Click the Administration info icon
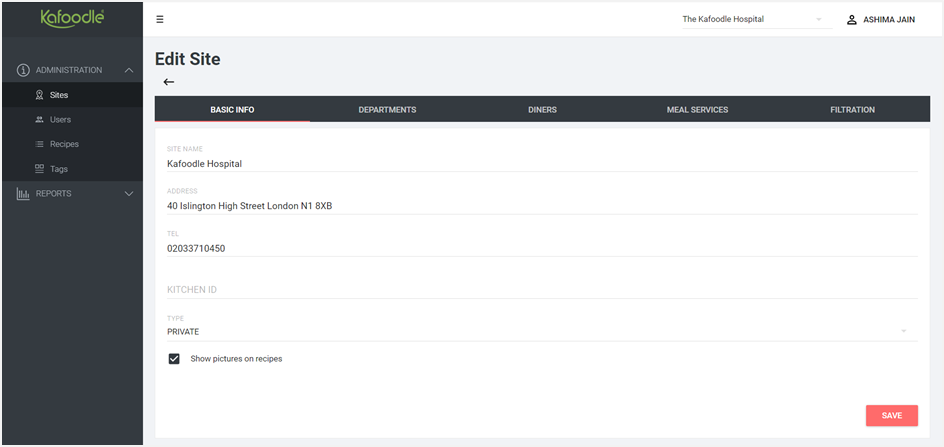Image resolution: width=944 pixels, height=447 pixels. coord(23,70)
